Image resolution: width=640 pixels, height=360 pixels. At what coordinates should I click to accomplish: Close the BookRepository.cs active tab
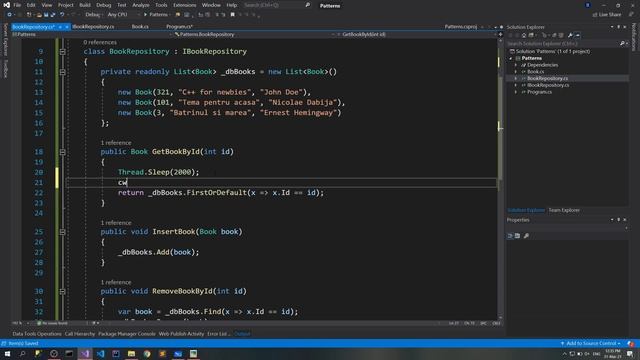[67, 27]
